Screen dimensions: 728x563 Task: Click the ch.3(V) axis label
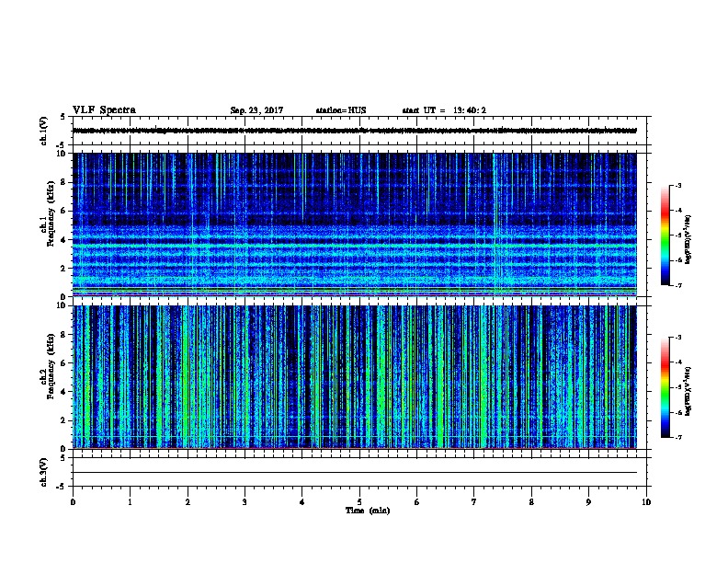point(43,472)
